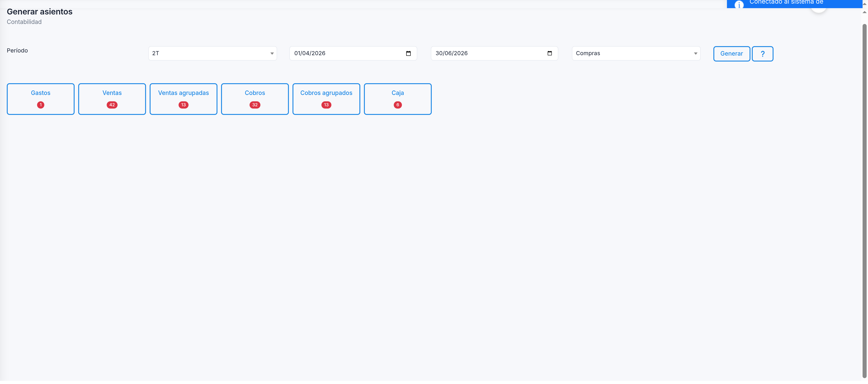Open the Ventas agrupadas card
The image size is (868, 384).
[183, 99]
